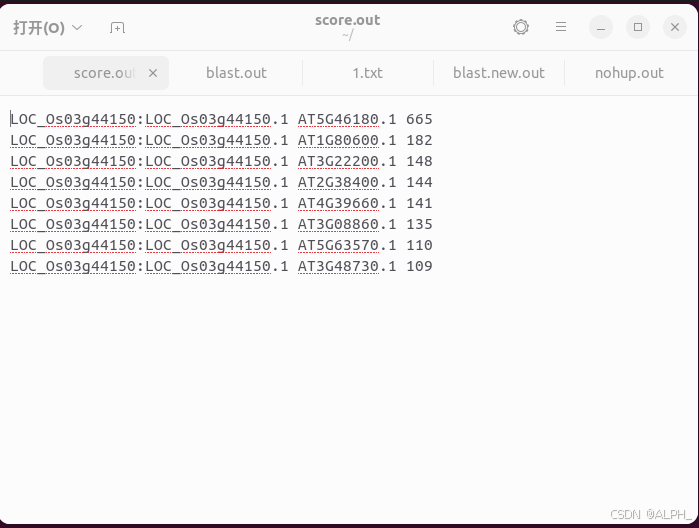Switch to the score.out tab

(x=105, y=73)
